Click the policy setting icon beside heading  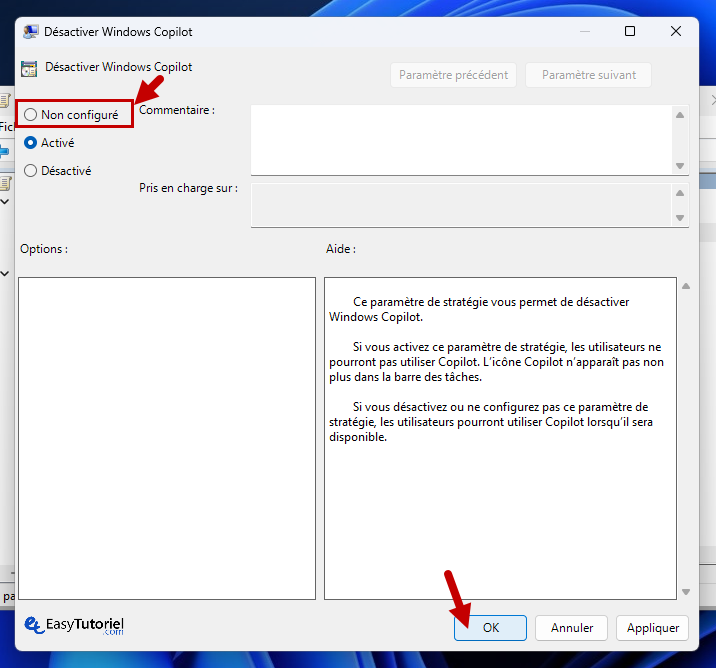tap(29, 69)
